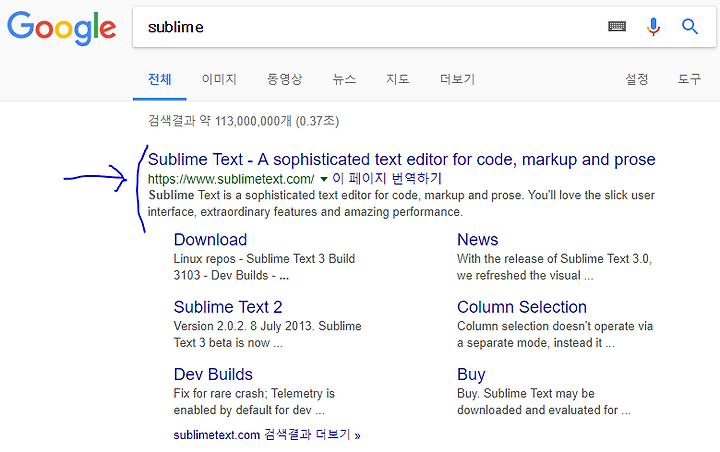
Task: Open the 'Sublime Text - A sophisticated text editor' result
Action: [401, 159]
